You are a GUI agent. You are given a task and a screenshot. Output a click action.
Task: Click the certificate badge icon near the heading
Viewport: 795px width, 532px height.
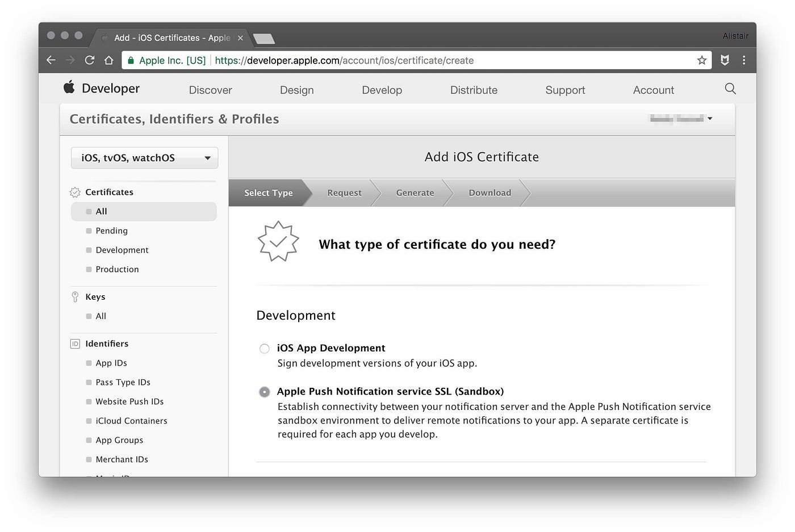pos(278,241)
